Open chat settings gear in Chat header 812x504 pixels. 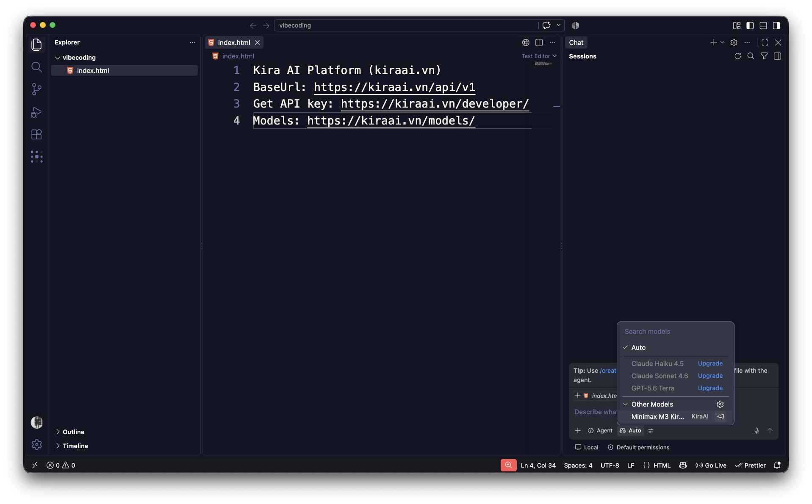[x=734, y=42]
